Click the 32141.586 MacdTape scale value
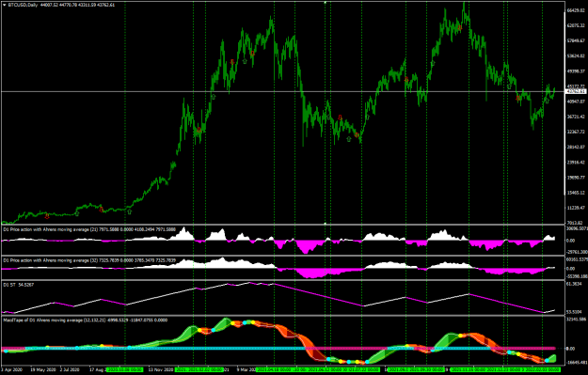 tap(576, 320)
